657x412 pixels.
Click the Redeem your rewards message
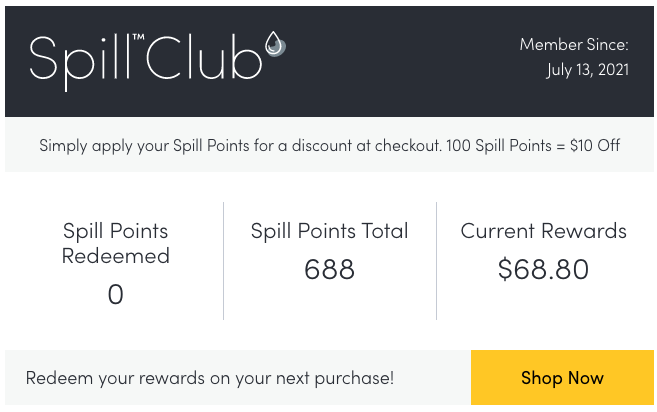[210, 378]
